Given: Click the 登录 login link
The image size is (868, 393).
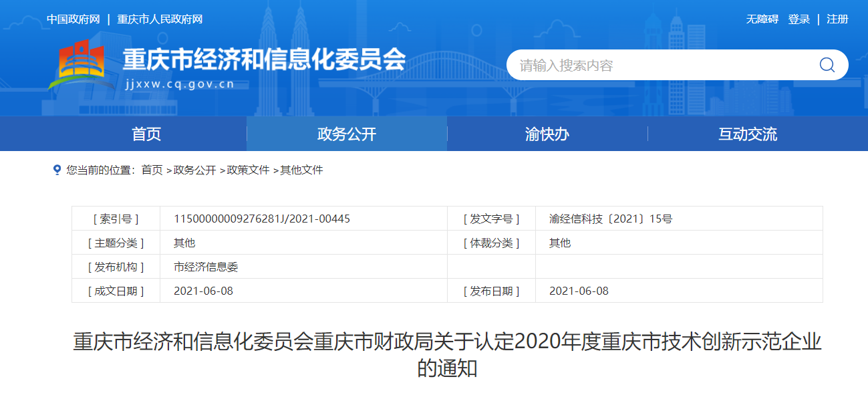Looking at the screenshot, I should tap(799, 19).
